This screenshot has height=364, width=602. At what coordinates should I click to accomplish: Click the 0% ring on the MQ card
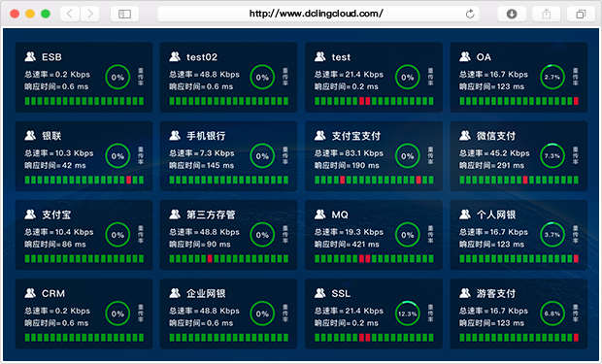(408, 235)
